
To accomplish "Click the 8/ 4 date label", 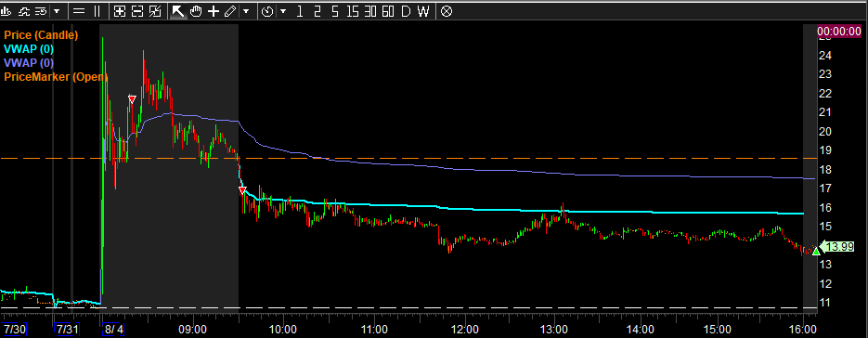I will coord(113,329).
